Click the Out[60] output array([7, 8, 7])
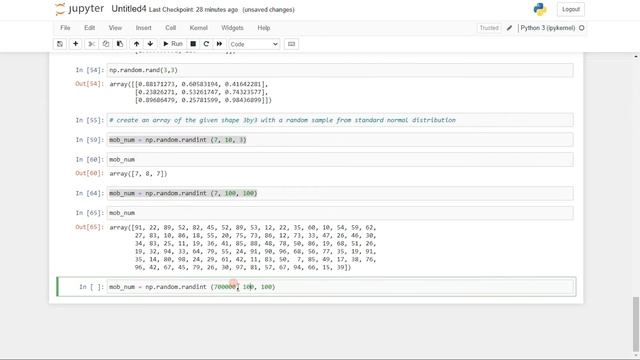640x360 pixels. [138, 173]
